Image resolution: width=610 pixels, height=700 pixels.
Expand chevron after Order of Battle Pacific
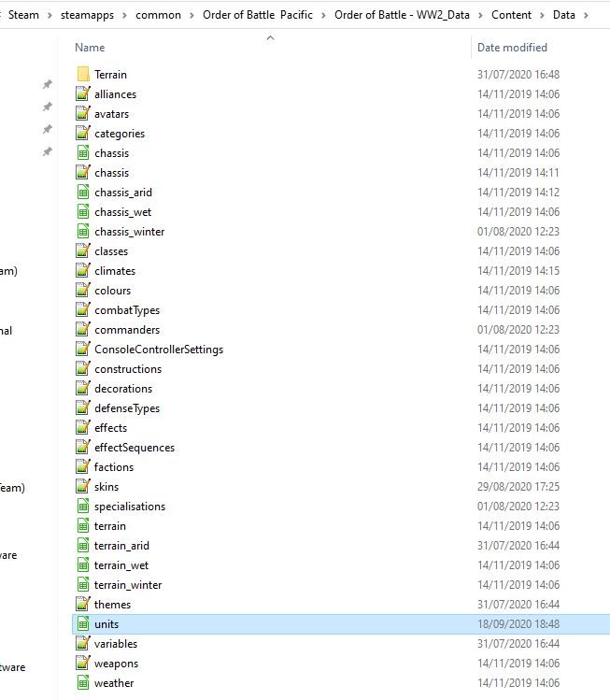point(323,15)
